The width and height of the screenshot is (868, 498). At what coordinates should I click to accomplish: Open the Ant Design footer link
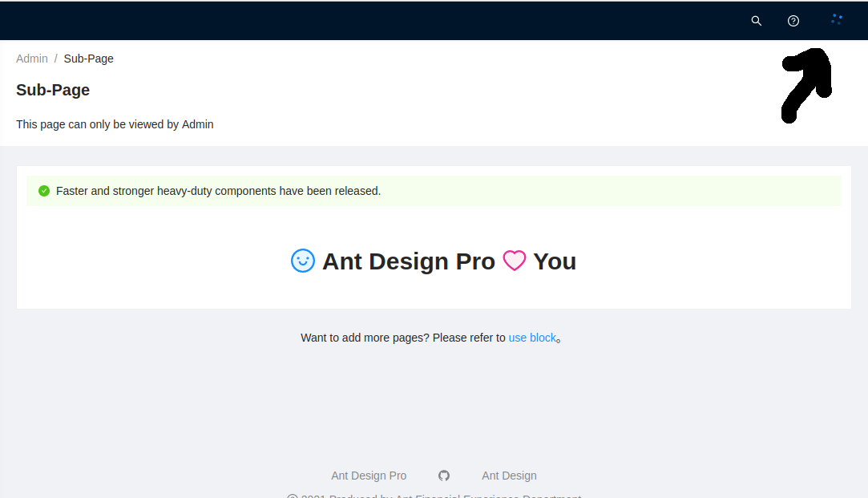(x=509, y=475)
